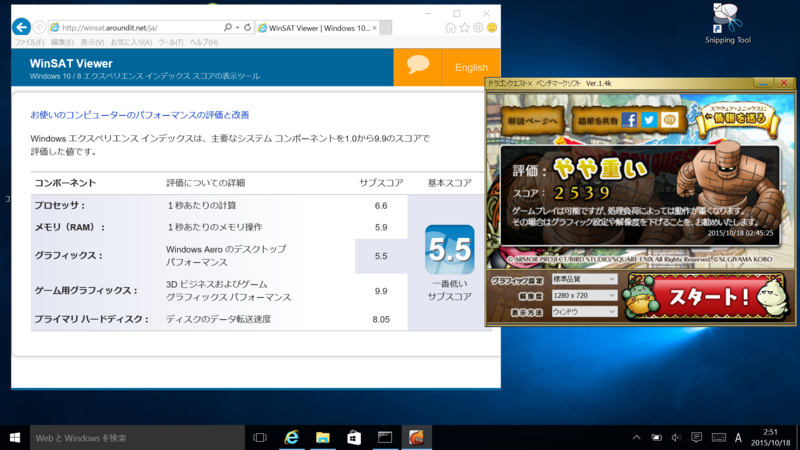Open the 編集(E) menu
The width and height of the screenshot is (800, 450).
click(x=62, y=42)
